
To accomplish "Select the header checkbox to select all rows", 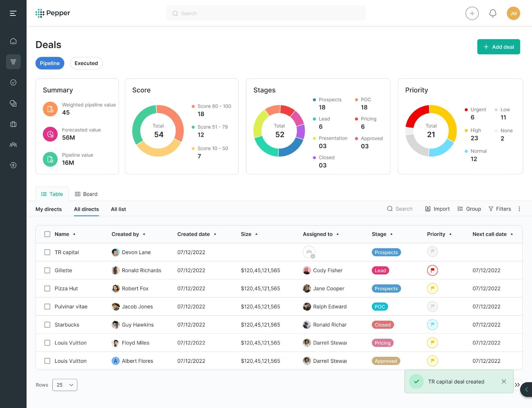I will [x=47, y=234].
